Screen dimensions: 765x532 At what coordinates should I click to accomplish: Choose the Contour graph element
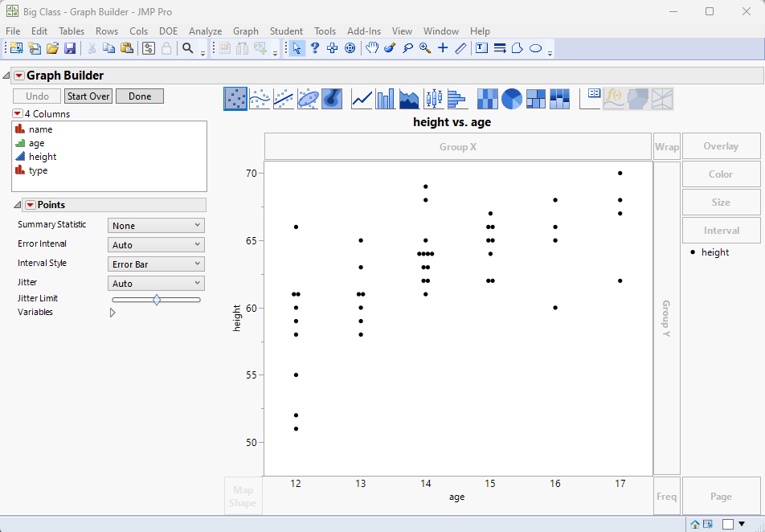(332, 99)
